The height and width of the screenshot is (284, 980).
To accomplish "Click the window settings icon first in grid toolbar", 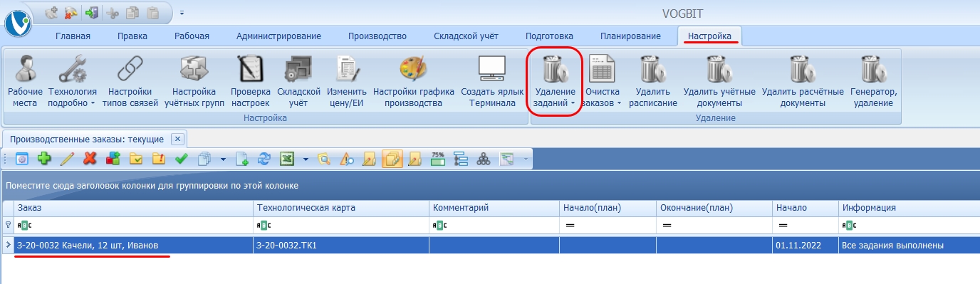I will [x=21, y=159].
